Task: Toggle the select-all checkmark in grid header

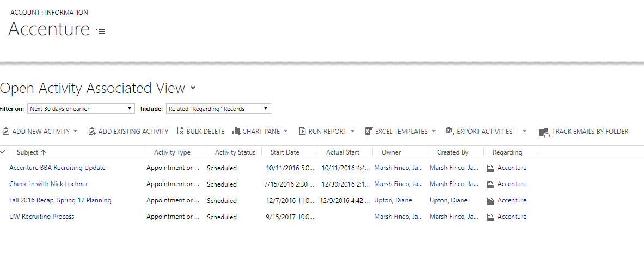Action: [x=4, y=152]
